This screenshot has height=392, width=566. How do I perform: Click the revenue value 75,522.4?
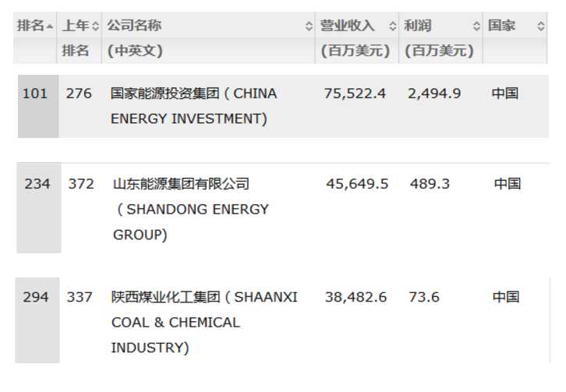click(x=355, y=94)
